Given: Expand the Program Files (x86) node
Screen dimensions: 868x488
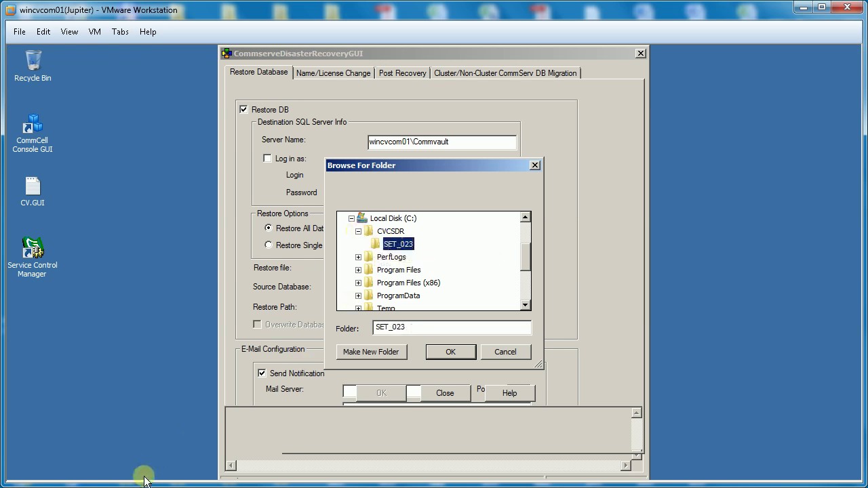Looking at the screenshot, I should point(358,283).
